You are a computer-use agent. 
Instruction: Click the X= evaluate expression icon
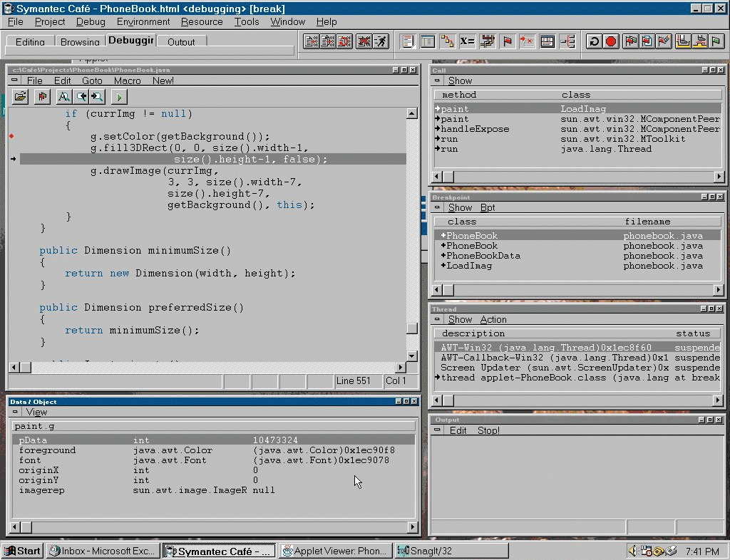pos(467,41)
